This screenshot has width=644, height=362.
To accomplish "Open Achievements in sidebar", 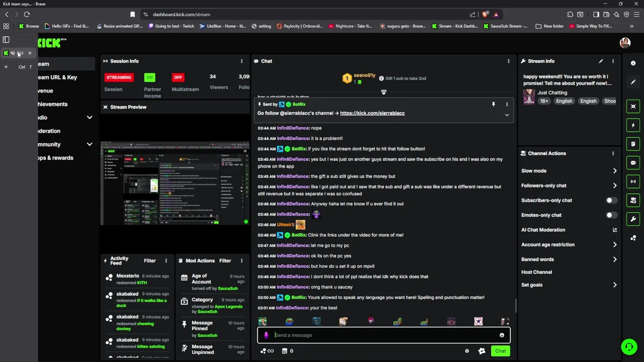I will [53, 104].
